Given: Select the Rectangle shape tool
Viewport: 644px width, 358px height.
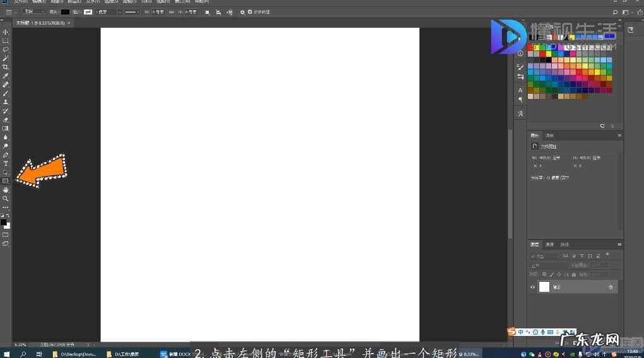Looking at the screenshot, I should point(6,181).
